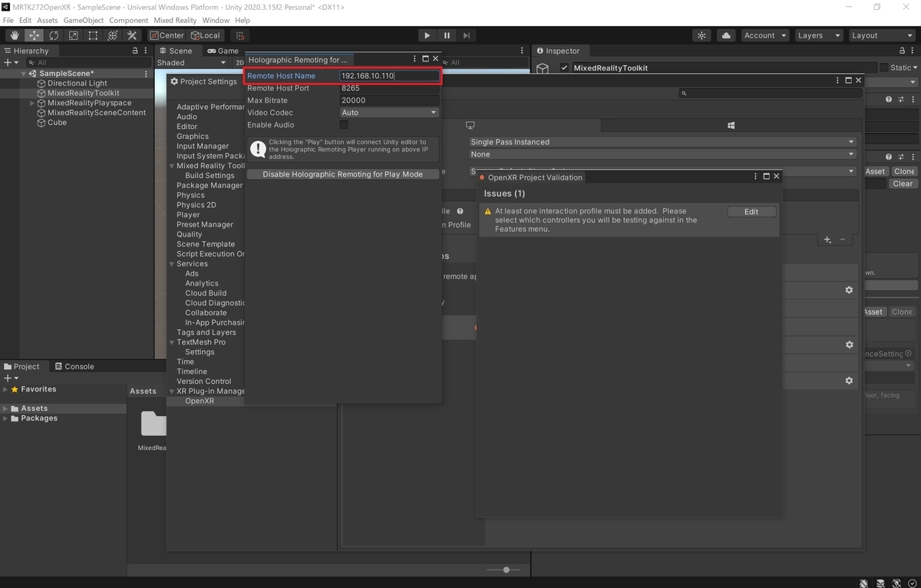Image resolution: width=921 pixels, height=588 pixels.
Task: Open the Single Pass Instanced dropdown
Action: tap(662, 142)
